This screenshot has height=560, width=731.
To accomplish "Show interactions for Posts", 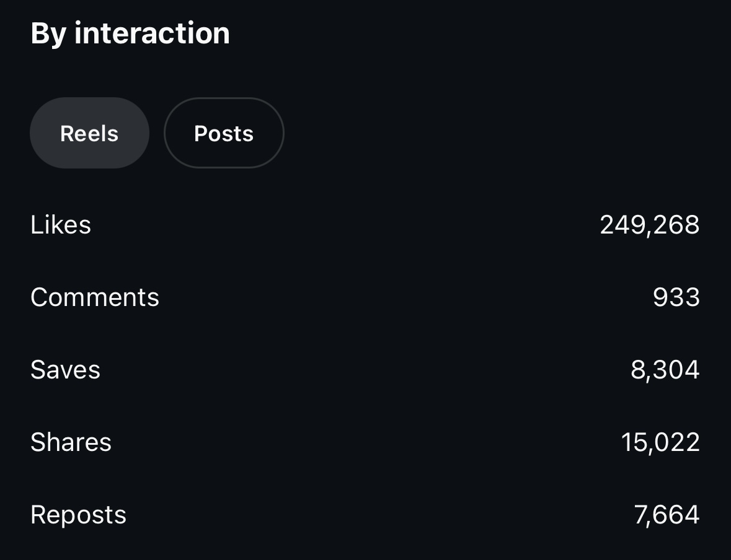I will click(224, 133).
